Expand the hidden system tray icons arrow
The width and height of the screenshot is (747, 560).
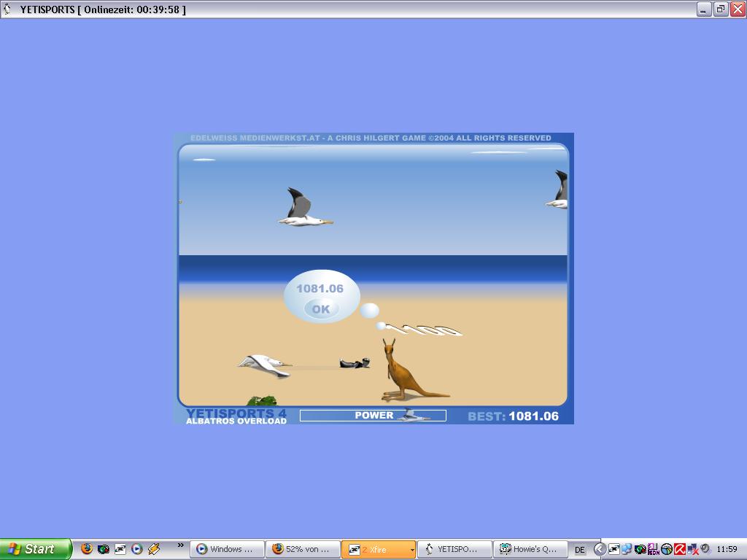(600, 550)
